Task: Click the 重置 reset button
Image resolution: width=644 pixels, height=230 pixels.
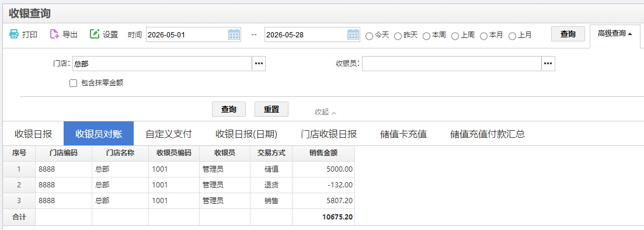Action: (x=271, y=109)
